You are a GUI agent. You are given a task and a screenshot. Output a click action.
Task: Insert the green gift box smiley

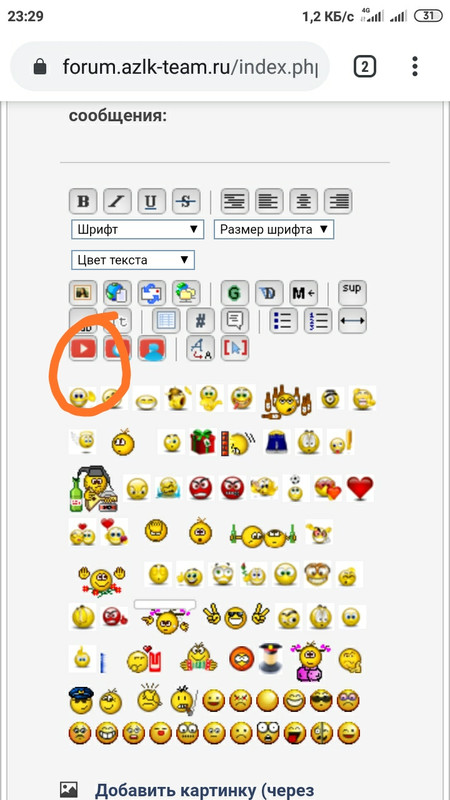tap(203, 441)
